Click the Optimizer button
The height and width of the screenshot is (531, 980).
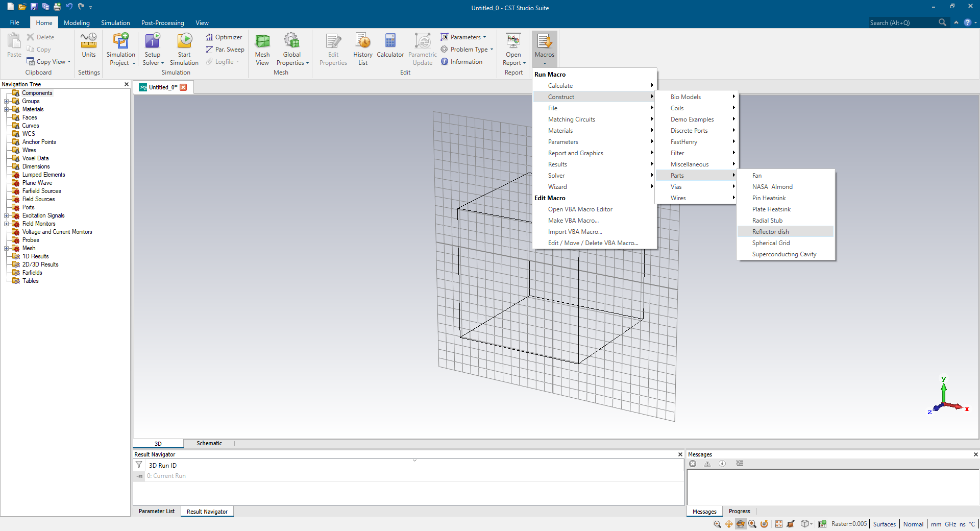click(x=224, y=37)
